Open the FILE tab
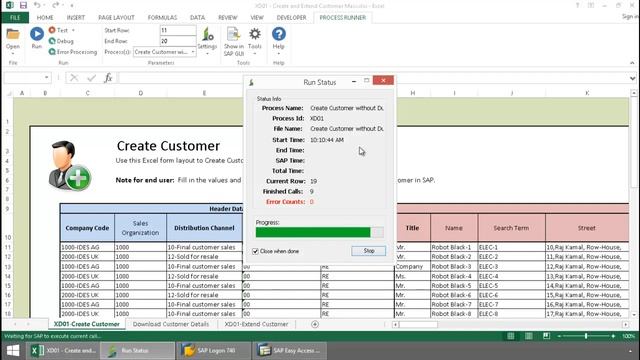 pyautogui.click(x=15, y=18)
